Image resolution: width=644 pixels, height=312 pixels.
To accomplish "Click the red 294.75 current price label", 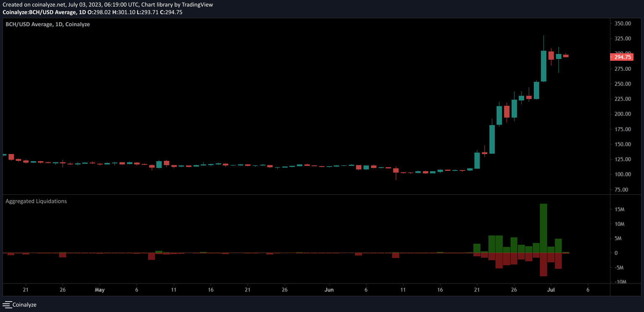I will tap(622, 57).
